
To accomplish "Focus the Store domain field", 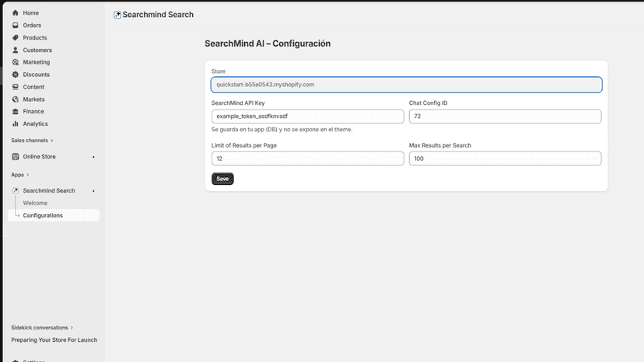I will click(407, 85).
